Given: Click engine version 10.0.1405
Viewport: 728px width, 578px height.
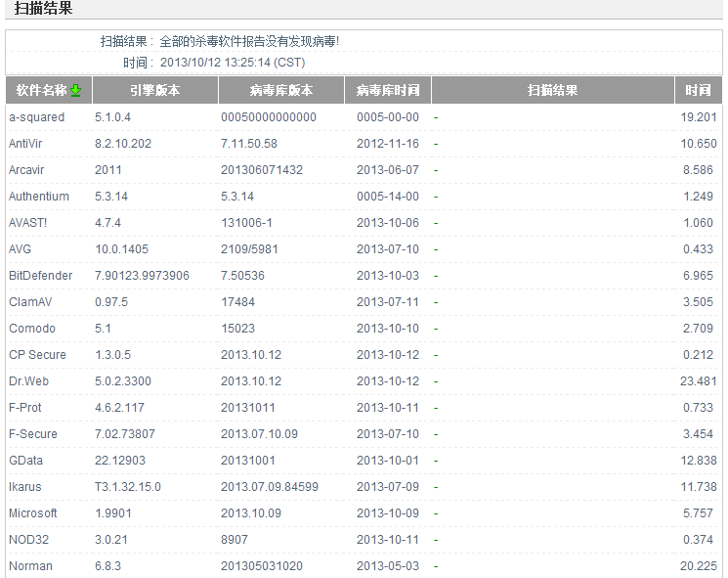Looking at the screenshot, I should [121, 249].
